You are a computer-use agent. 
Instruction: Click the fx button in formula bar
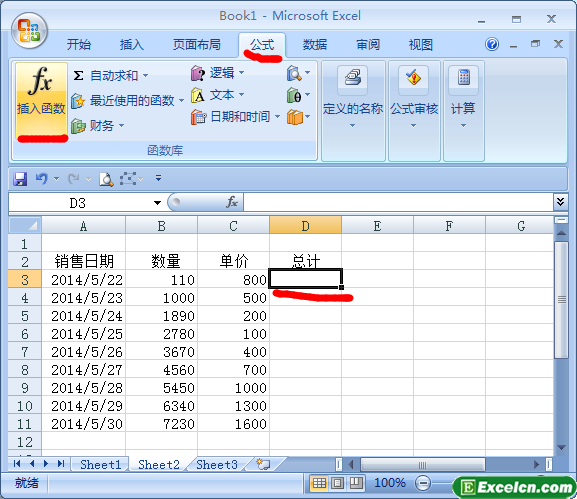coord(232,202)
